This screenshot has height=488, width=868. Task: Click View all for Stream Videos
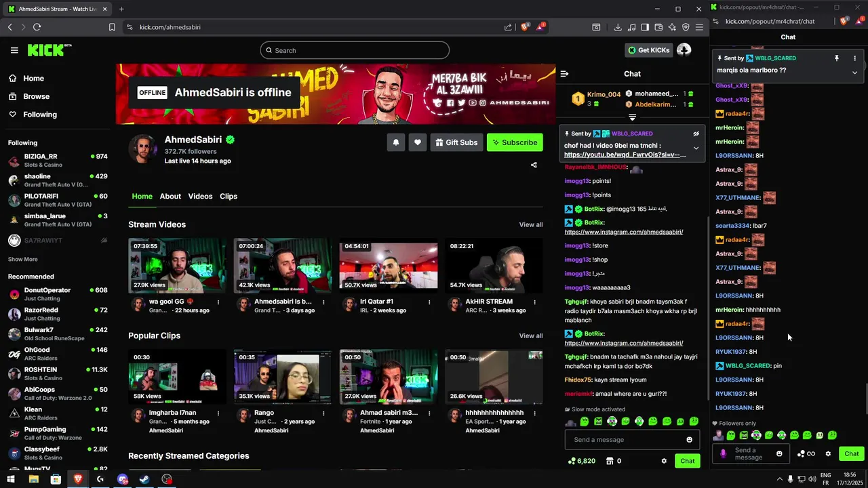coord(531,224)
